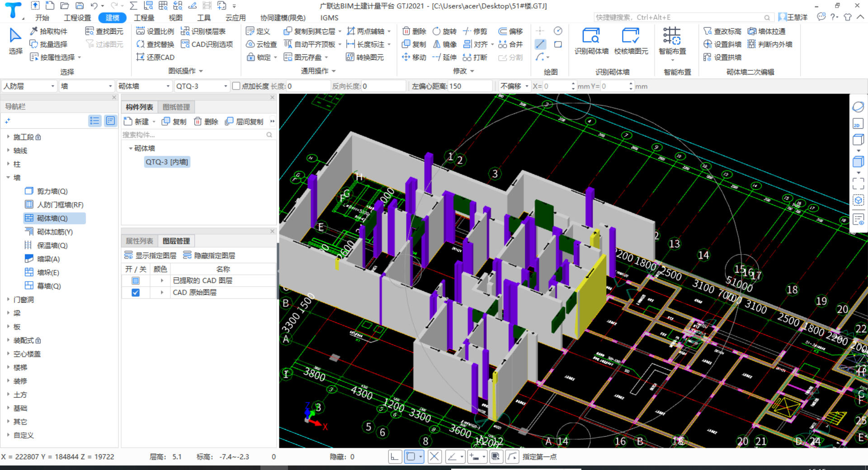Click the 层间复制 button

tap(245, 122)
